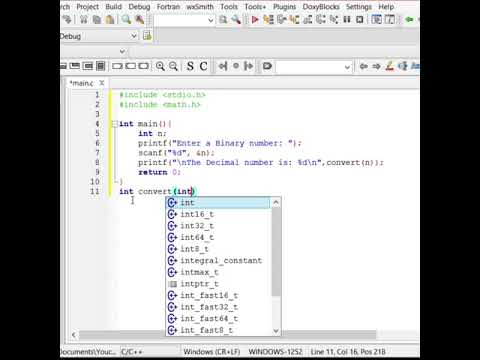Choose int64_t from autocomplete list
480x360 pixels.
point(218,238)
